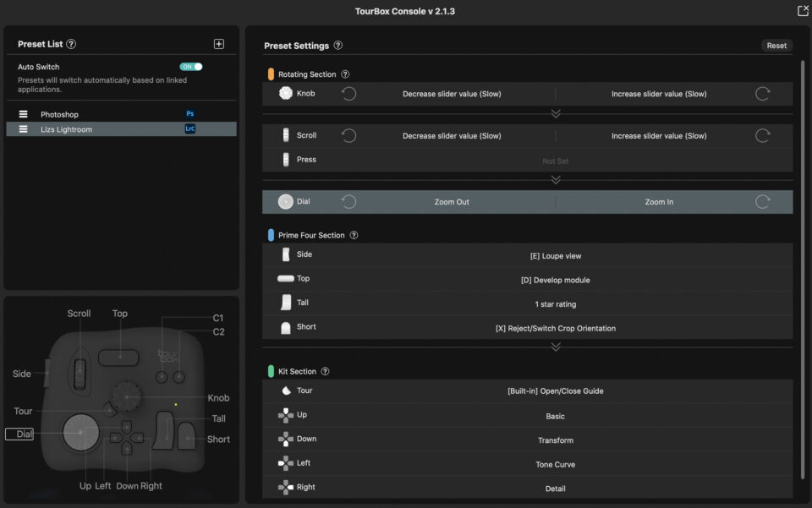Select the Lizs Lightroom preset
This screenshot has height=508, width=812.
pos(66,129)
